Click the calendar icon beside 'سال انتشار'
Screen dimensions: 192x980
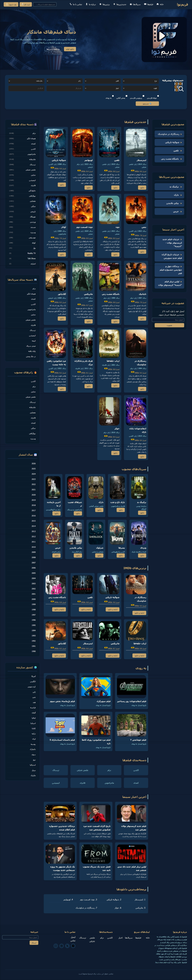tap(35, 455)
